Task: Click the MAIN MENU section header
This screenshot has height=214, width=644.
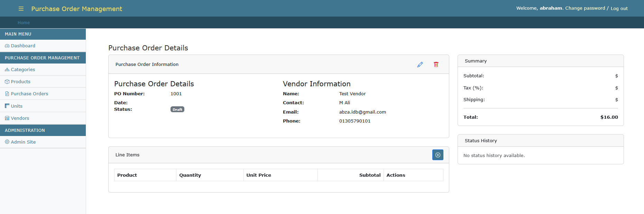Action: click(43, 34)
